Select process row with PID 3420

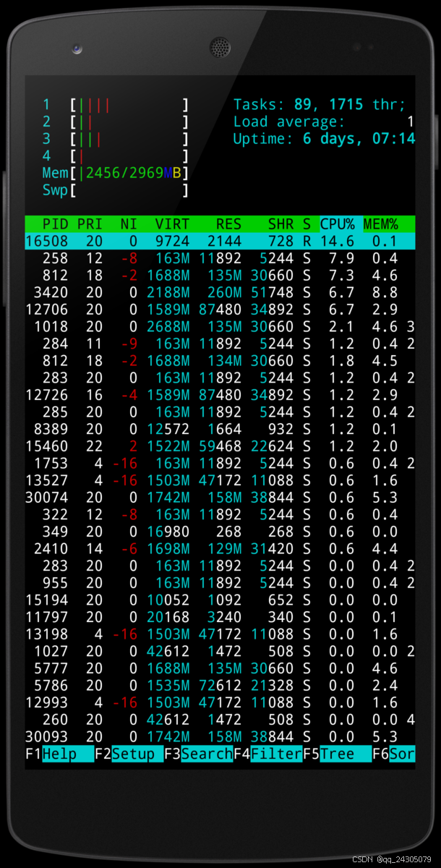[220, 292]
